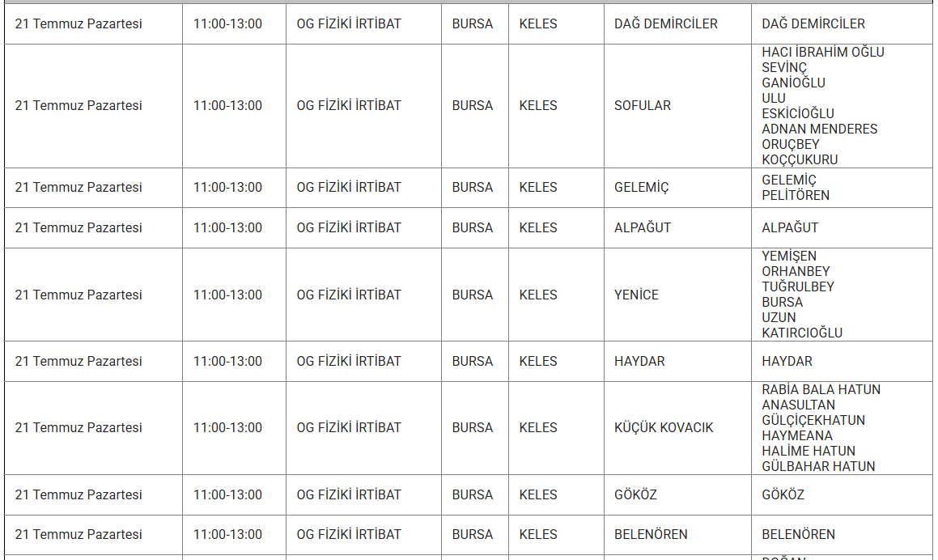The image size is (938, 560).
Task: Click the HAYMEANA street text
Action: coord(797,435)
